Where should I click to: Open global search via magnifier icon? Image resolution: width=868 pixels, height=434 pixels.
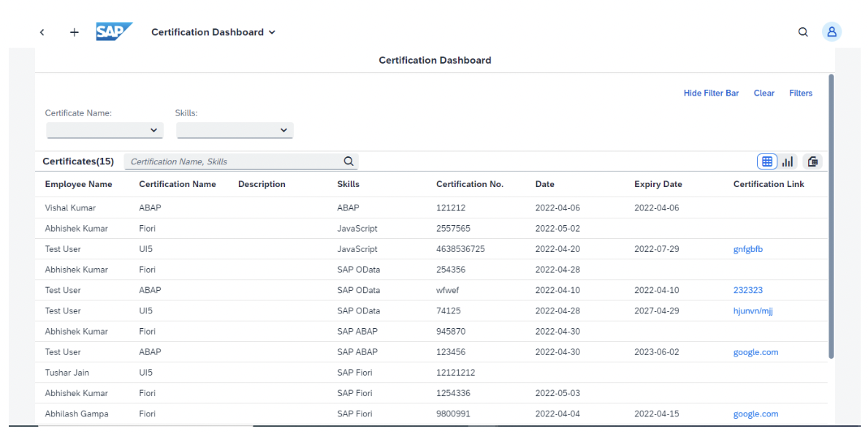803,31
